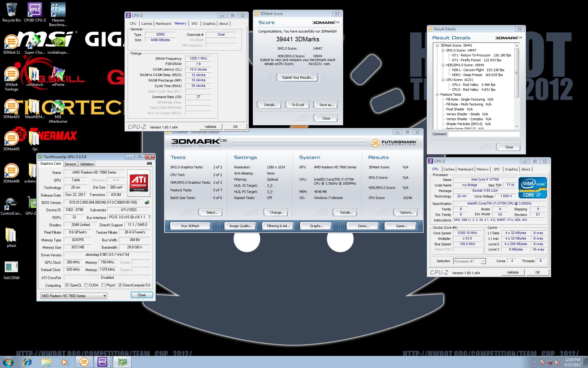
Task: Click Validate in the lower CPU-Z window
Action: (513, 272)
